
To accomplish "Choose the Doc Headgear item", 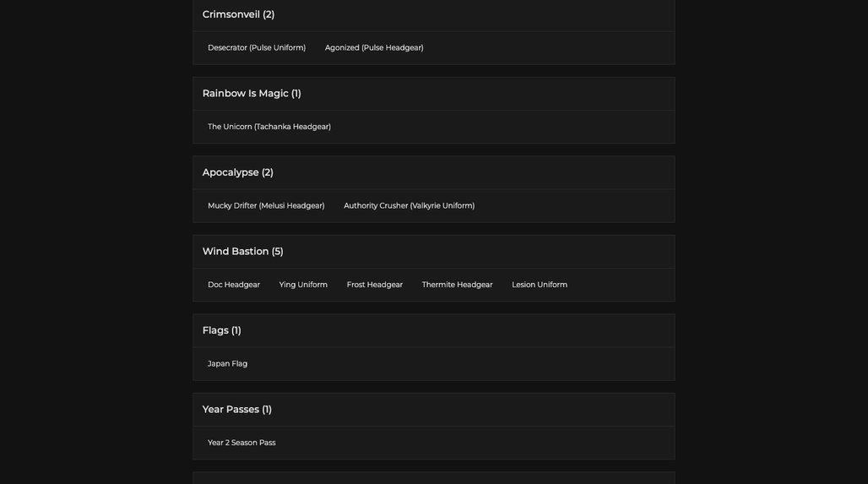I will point(234,285).
